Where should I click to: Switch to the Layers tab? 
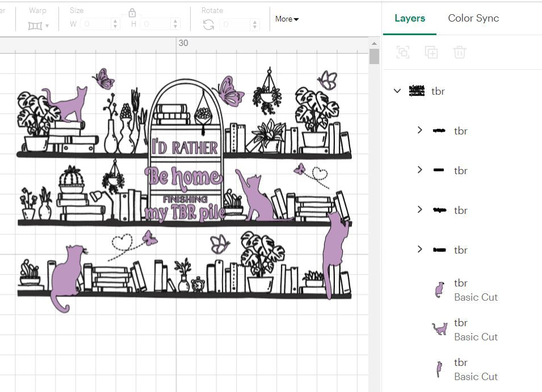410,18
